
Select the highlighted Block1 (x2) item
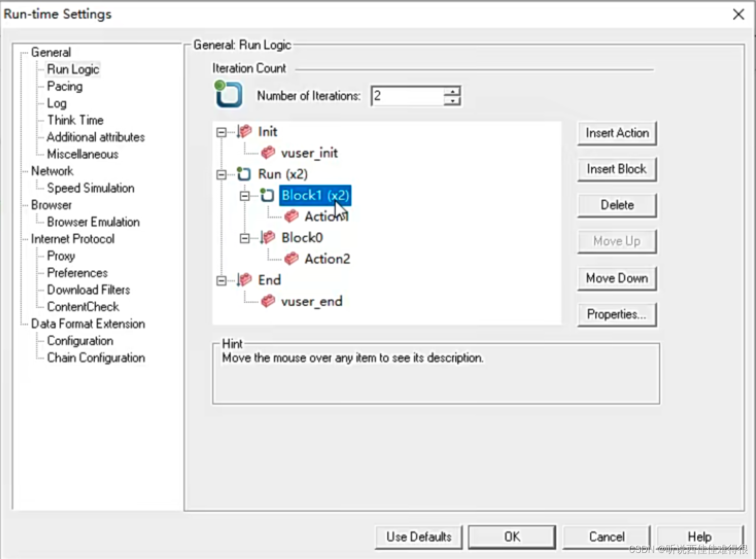click(x=315, y=195)
